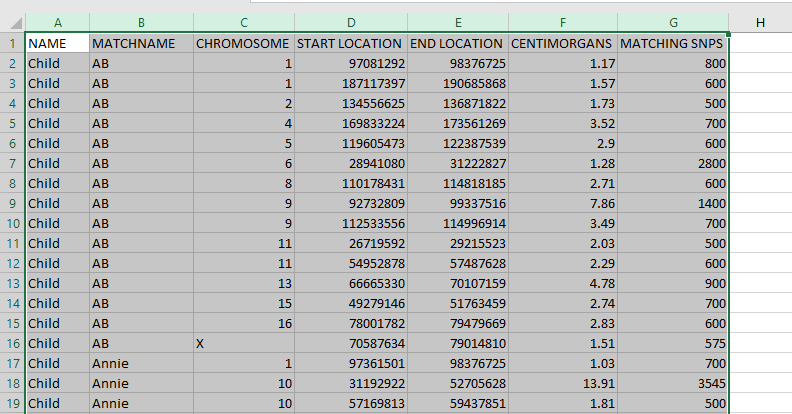792x414 pixels.
Task: Select the cell containing chromosome X
Action: (243, 343)
